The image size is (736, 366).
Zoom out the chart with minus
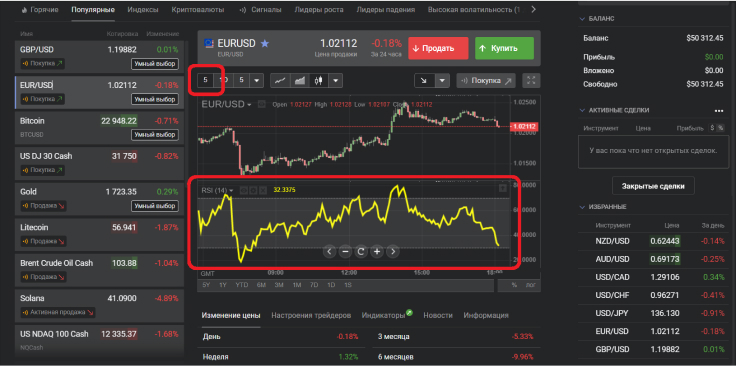pyautogui.click(x=345, y=252)
